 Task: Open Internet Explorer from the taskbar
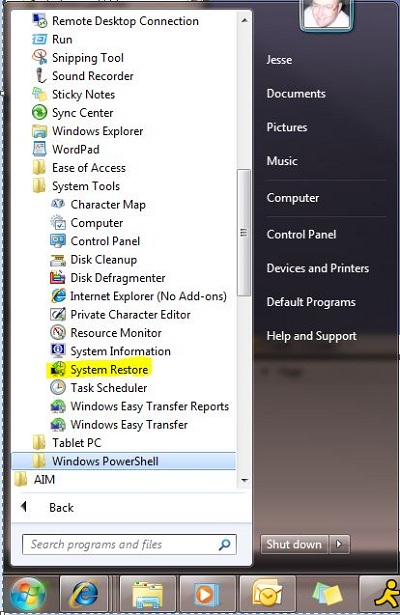pyautogui.click(x=84, y=595)
